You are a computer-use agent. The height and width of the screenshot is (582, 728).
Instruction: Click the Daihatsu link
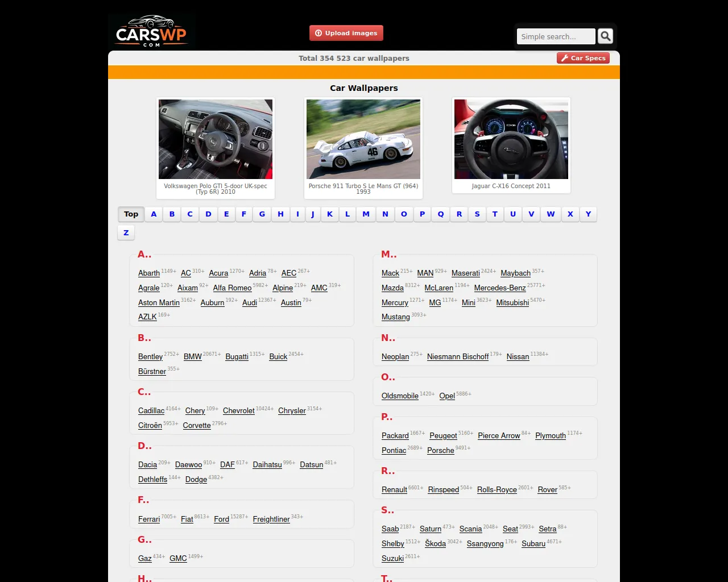(x=267, y=465)
